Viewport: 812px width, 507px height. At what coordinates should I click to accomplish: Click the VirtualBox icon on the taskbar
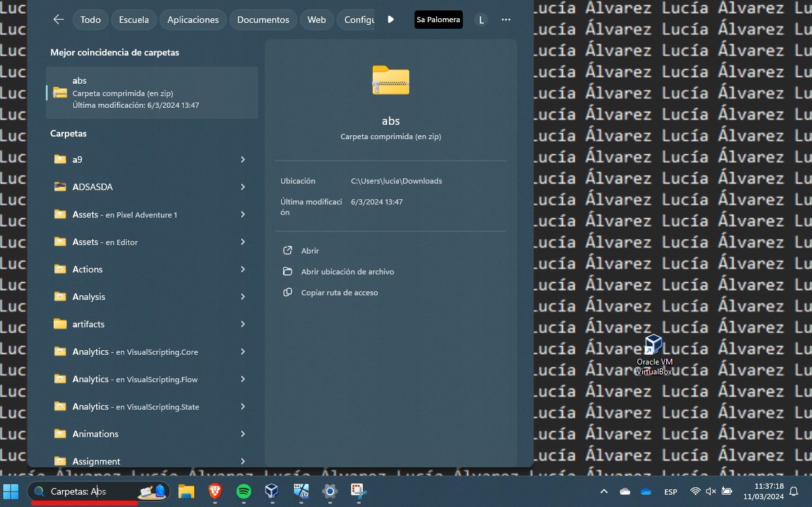tap(272, 491)
